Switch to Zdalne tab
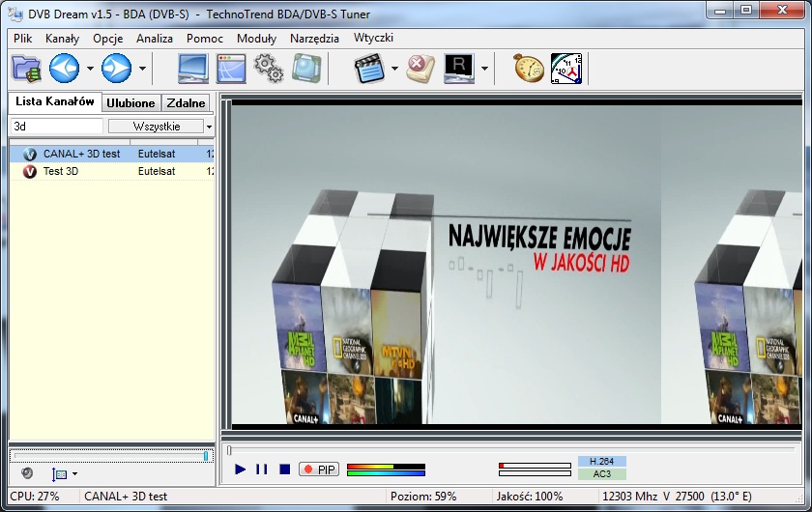 coord(186,103)
